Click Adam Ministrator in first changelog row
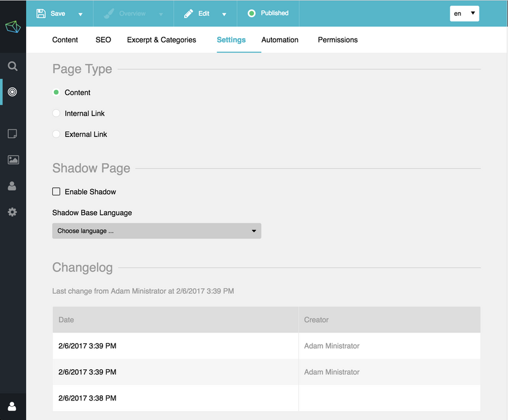This screenshot has width=508, height=420. (331, 346)
